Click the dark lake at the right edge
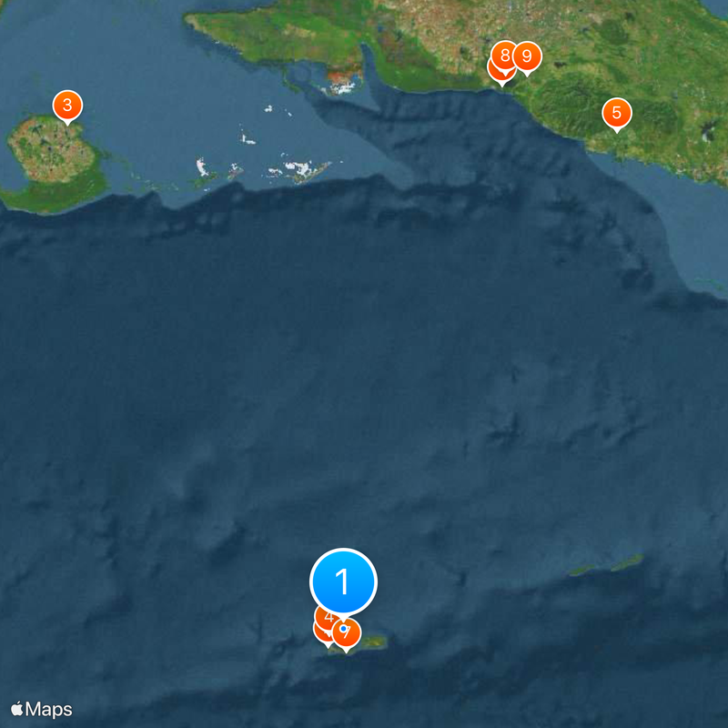The height and width of the screenshot is (728, 728). pos(710,131)
